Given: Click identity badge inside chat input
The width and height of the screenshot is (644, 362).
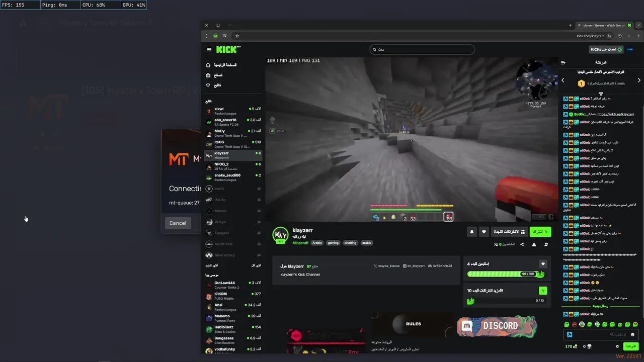Looking at the screenshot, I should tap(570, 334).
